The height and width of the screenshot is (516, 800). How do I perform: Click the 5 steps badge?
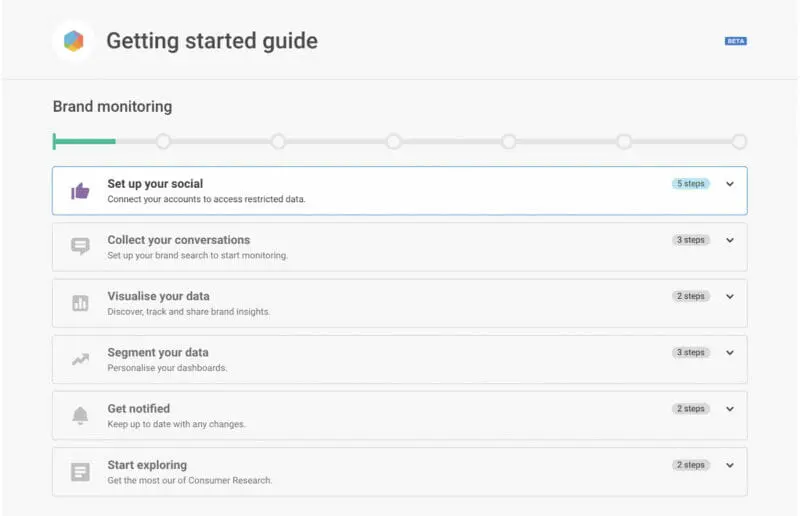click(690, 184)
